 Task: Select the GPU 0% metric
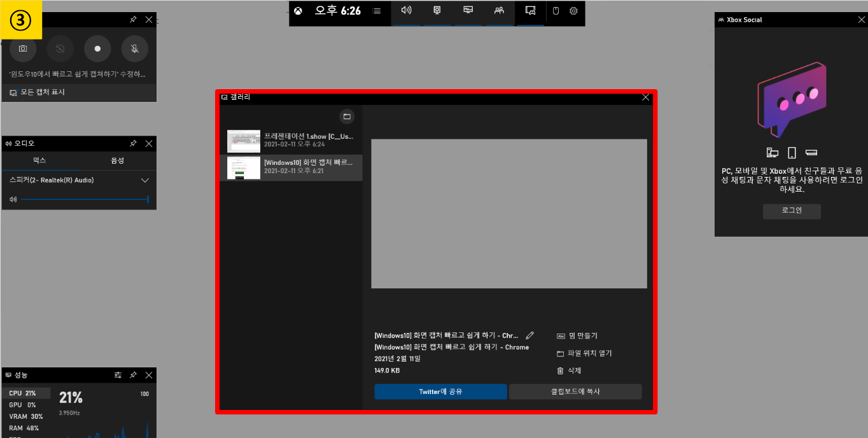pyautogui.click(x=26, y=405)
